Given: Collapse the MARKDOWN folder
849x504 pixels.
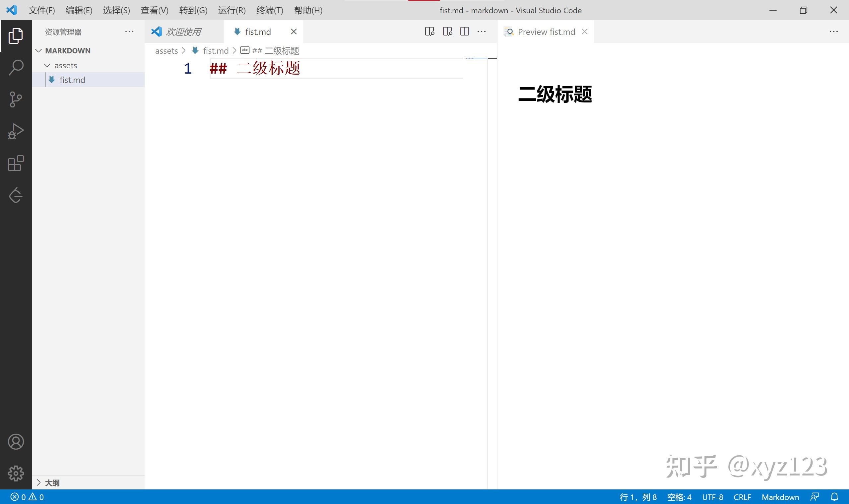Looking at the screenshot, I should pyautogui.click(x=39, y=50).
